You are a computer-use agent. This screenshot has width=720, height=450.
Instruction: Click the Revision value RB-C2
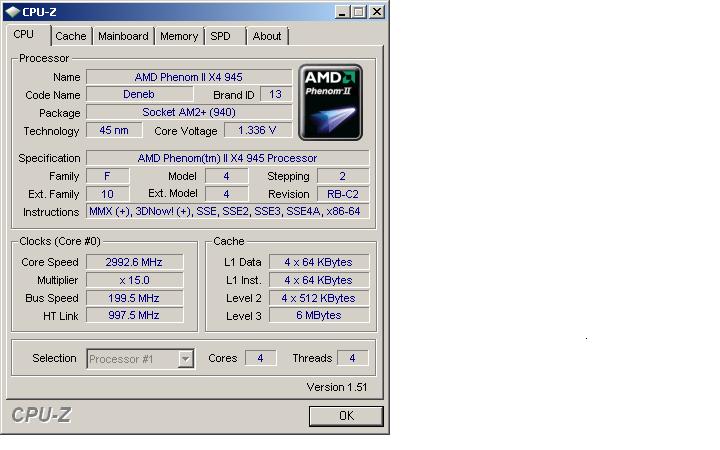pos(343,194)
